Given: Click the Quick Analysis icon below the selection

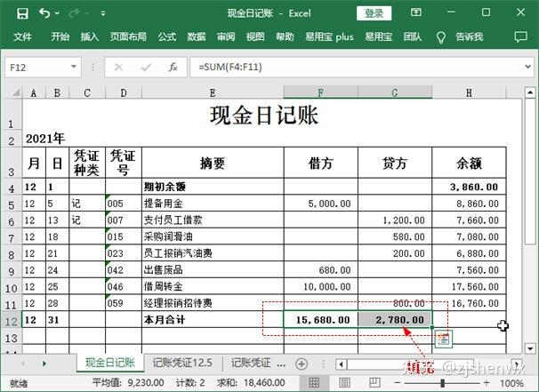Looking at the screenshot, I should coord(442,339).
